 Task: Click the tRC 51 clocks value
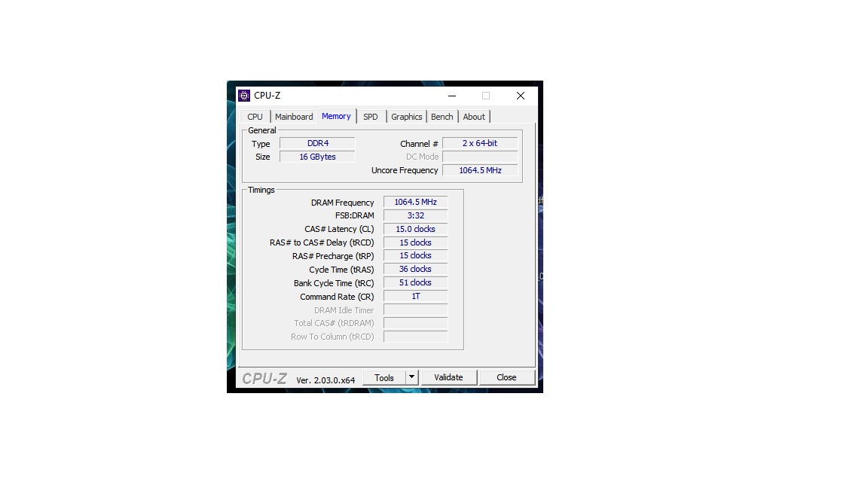click(x=416, y=282)
